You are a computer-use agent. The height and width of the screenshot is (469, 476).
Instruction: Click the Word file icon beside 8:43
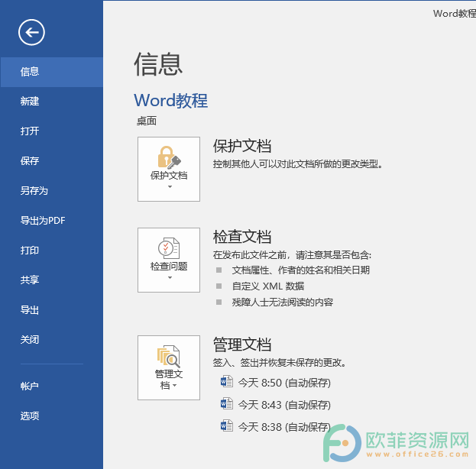point(227,403)
